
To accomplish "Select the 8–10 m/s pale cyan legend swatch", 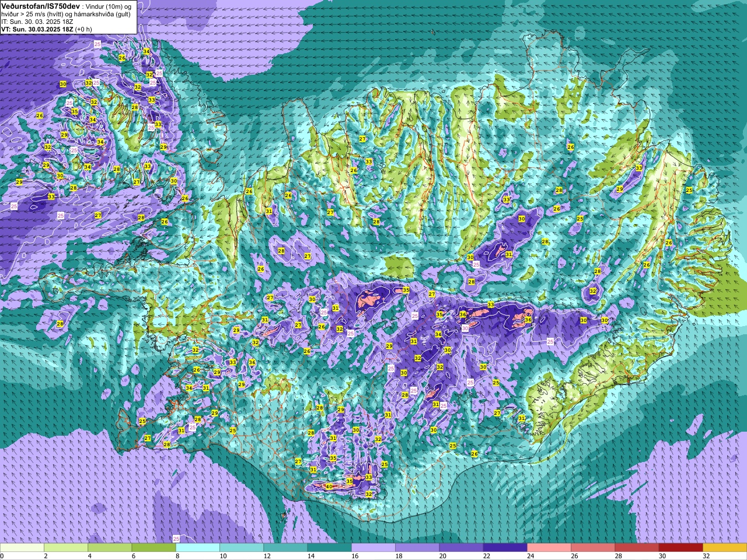I will [x=198, y=548].
